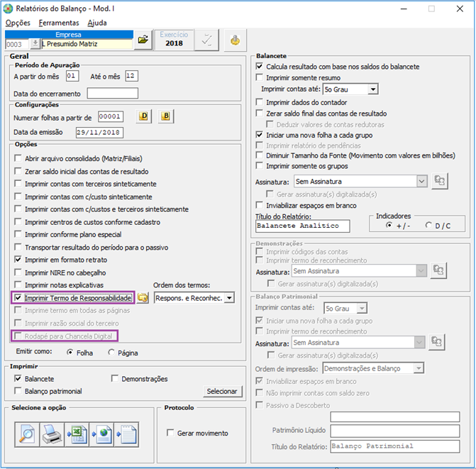Open Balanço Patrimonial contas até dropdown
Viewport: 476px width, 469px height.
tap(362, 309)
